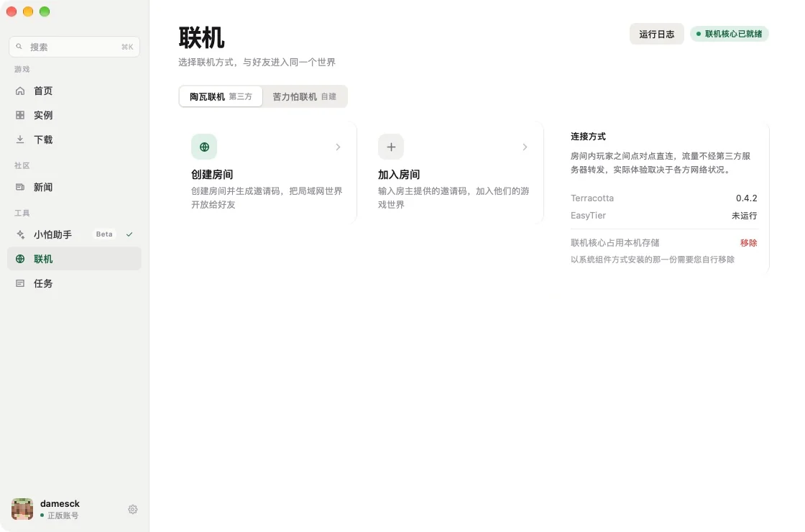
Task: Click the 联机核心占用本机存储 label
Action: (615, 243)
